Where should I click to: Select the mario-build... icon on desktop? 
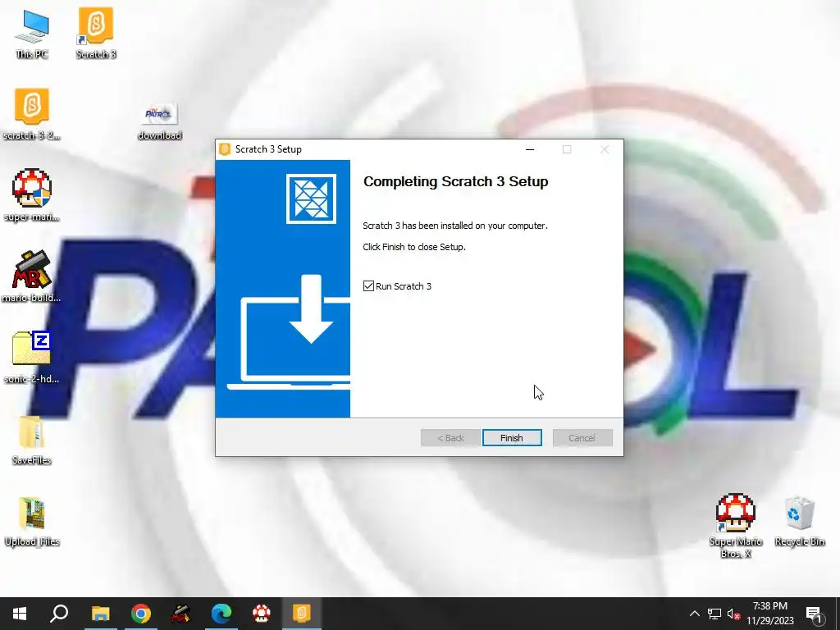tap(32, 276)
